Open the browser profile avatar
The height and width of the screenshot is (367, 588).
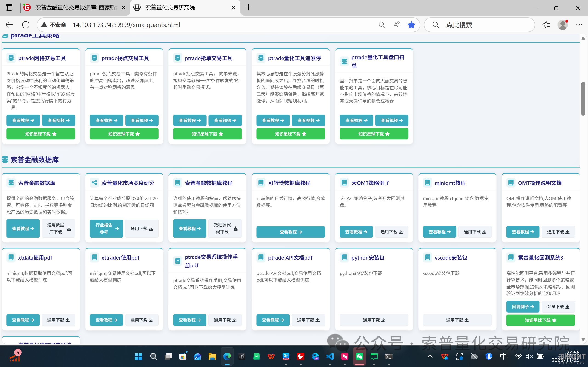(562, 25)
